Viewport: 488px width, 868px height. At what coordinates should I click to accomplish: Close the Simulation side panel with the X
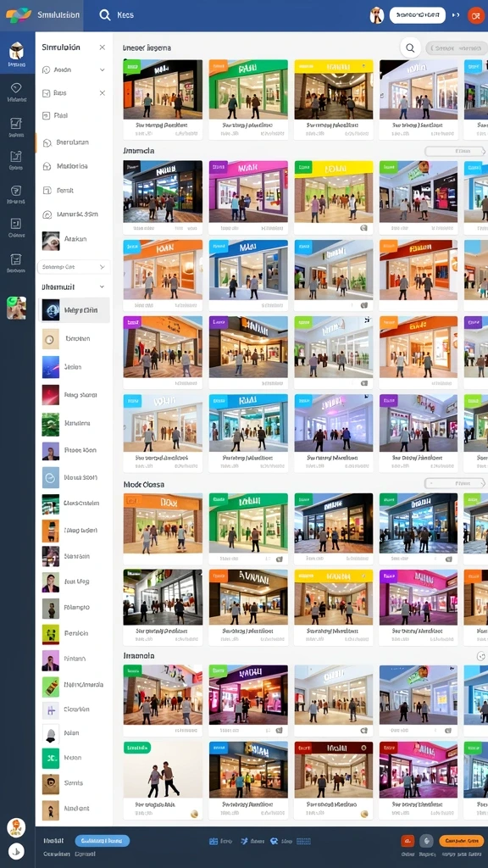pyautogui.click(x=103, y=47)
